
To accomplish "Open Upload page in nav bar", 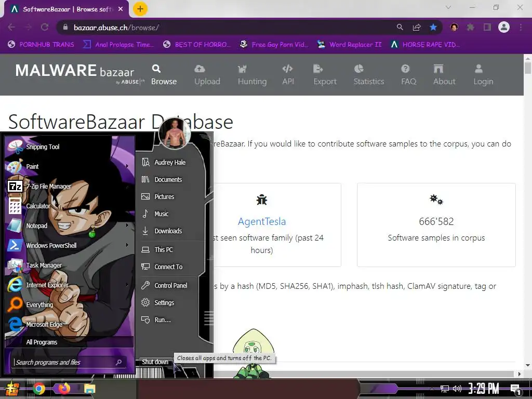I will [207, 75].
